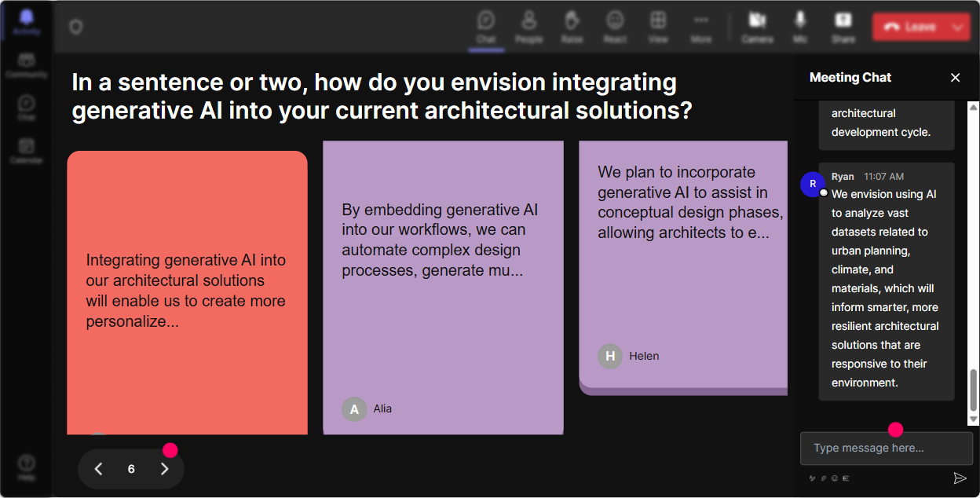Screen dimensions: 980x498
Task: Toggle the Mic mute
Action: [800, 27]
